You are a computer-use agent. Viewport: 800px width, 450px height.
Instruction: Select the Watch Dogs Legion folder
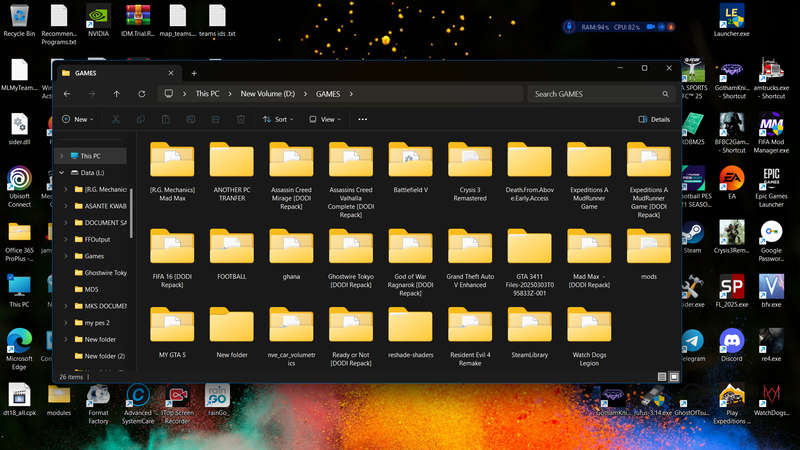[589, 338]
